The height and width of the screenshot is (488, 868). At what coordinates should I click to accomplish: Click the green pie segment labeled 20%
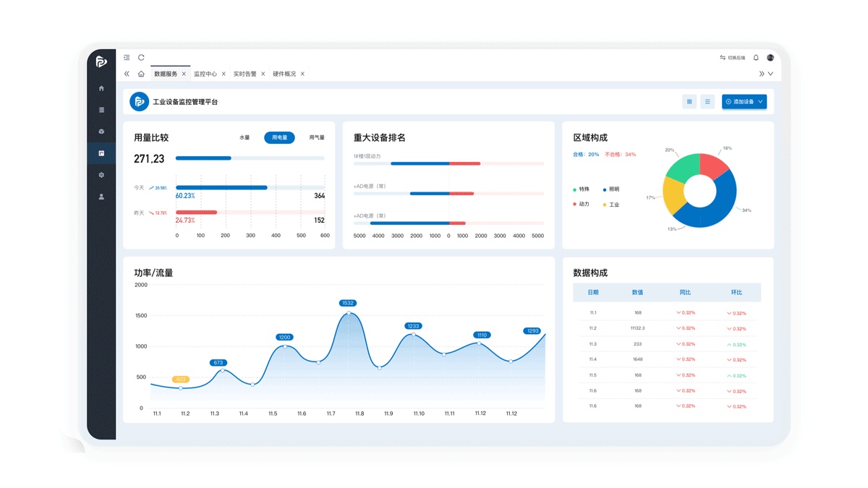[681, 168]
